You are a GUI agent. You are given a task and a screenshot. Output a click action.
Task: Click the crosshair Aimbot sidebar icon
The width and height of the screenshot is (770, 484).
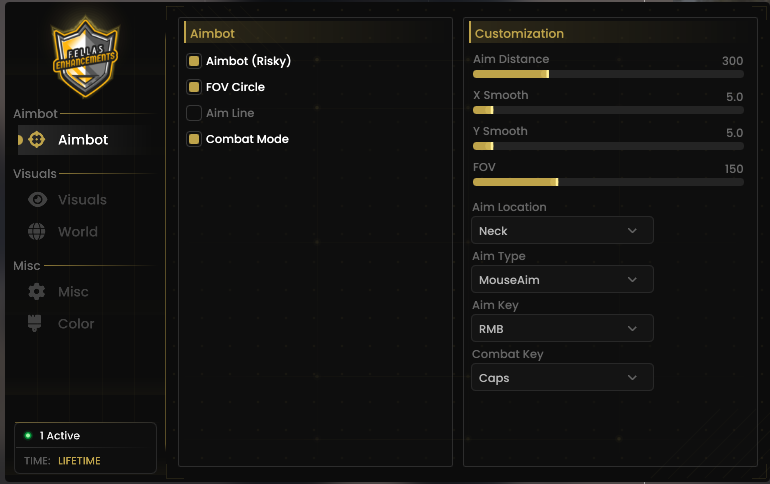(x=36, y=140)
